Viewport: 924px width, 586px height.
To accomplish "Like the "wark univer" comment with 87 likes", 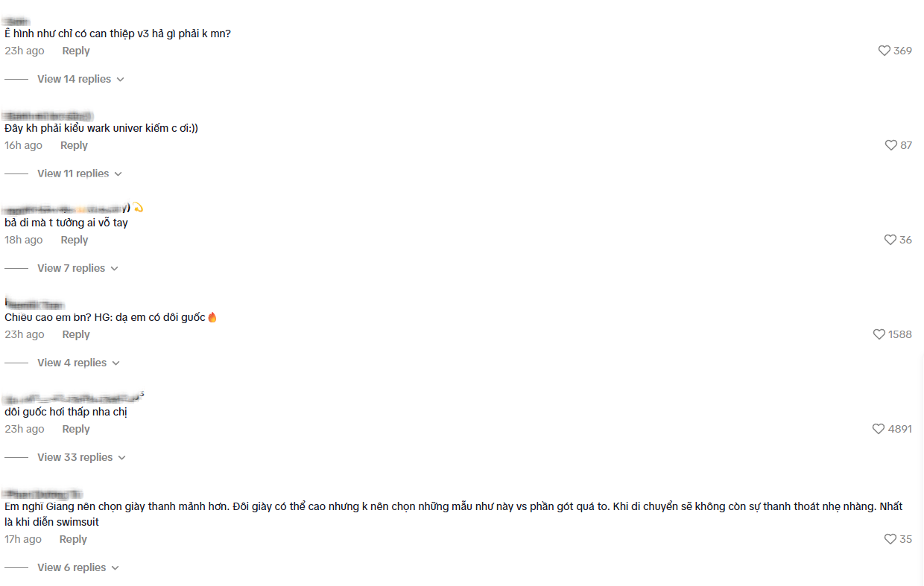I will click(x=890, y=145).
